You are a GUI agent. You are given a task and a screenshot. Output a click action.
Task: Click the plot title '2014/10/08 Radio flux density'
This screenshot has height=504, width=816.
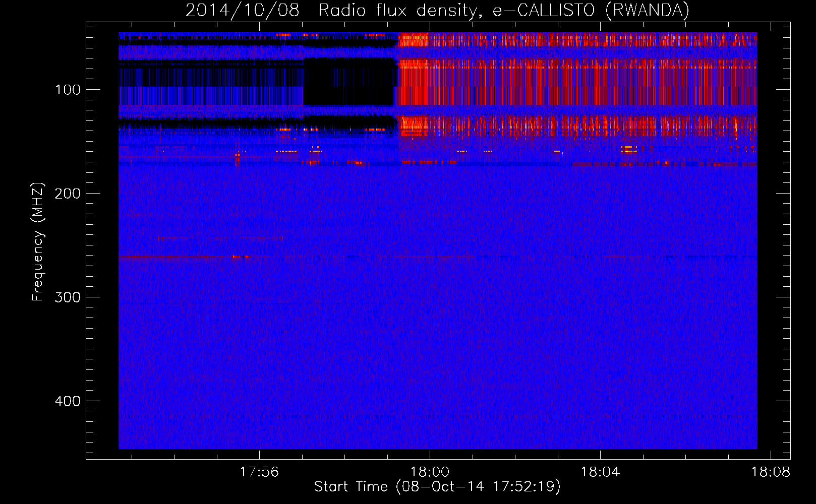(437, 10)
